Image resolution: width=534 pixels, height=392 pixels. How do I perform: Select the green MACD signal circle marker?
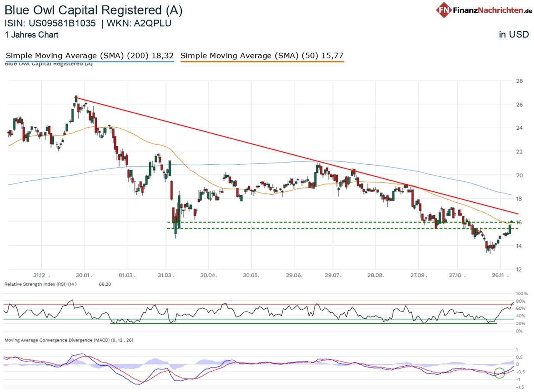tap(499, 372)
